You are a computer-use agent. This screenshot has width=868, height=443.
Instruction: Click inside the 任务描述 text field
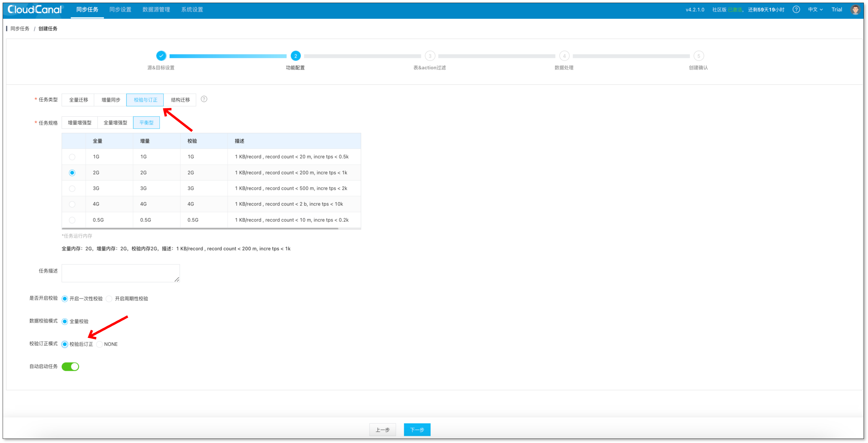point(120,273)
